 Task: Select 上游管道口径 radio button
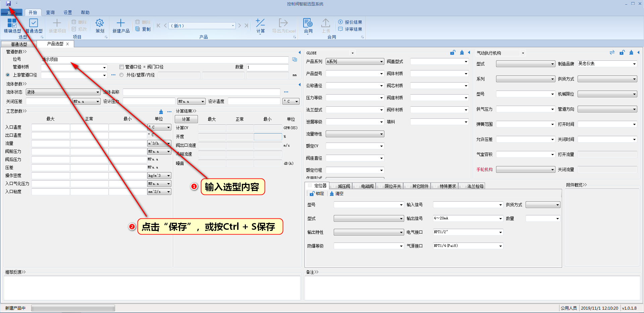pyautogui.click(x=8, y=75)
